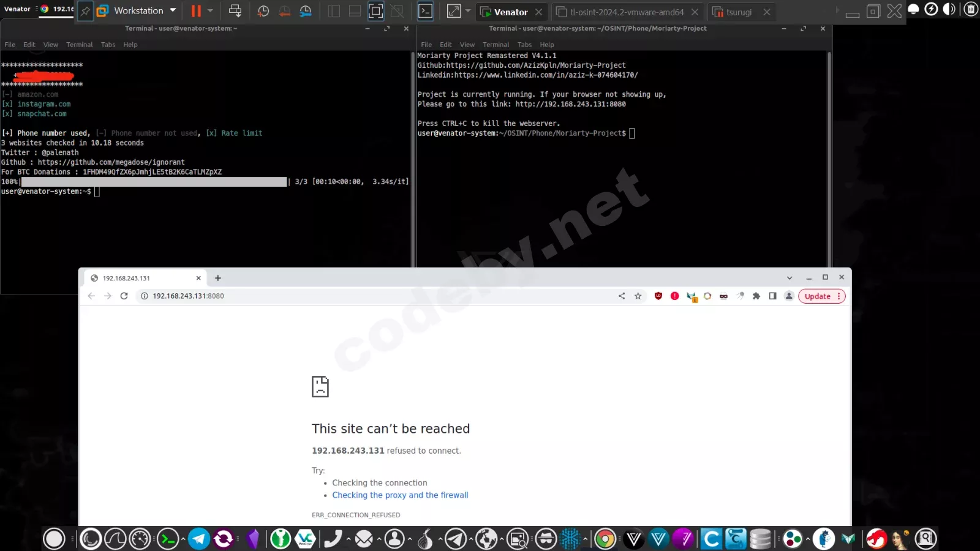The width and height of the screenshot is (980, 551).
Task: Open the Terminal window's File menu
Action: pos(10,44)
